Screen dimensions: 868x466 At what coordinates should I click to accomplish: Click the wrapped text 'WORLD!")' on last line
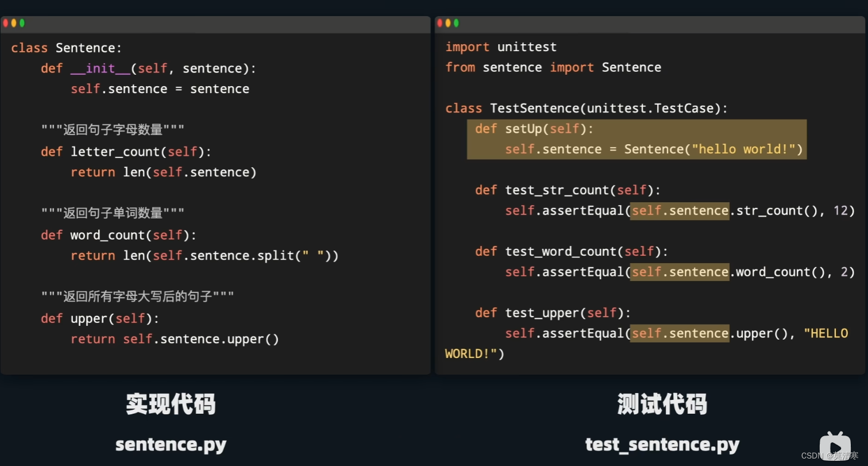click(x=474, y=354)
